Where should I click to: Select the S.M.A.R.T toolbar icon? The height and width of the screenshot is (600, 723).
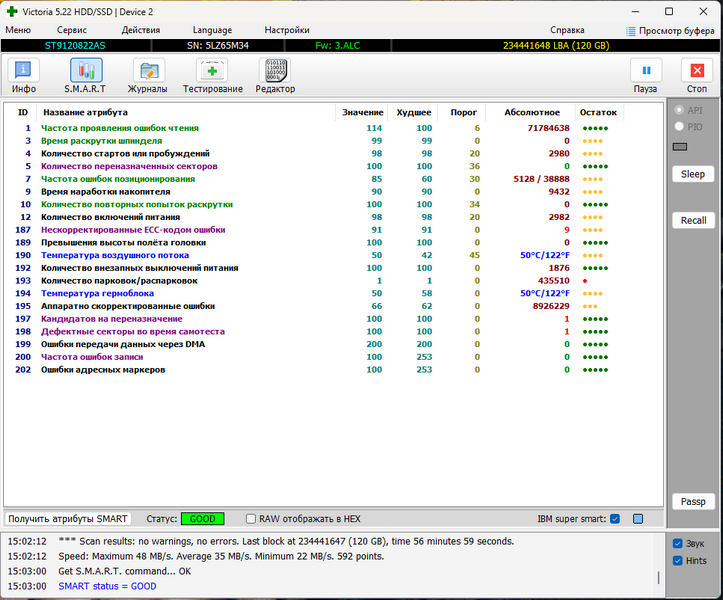click(x=86, y=71)
